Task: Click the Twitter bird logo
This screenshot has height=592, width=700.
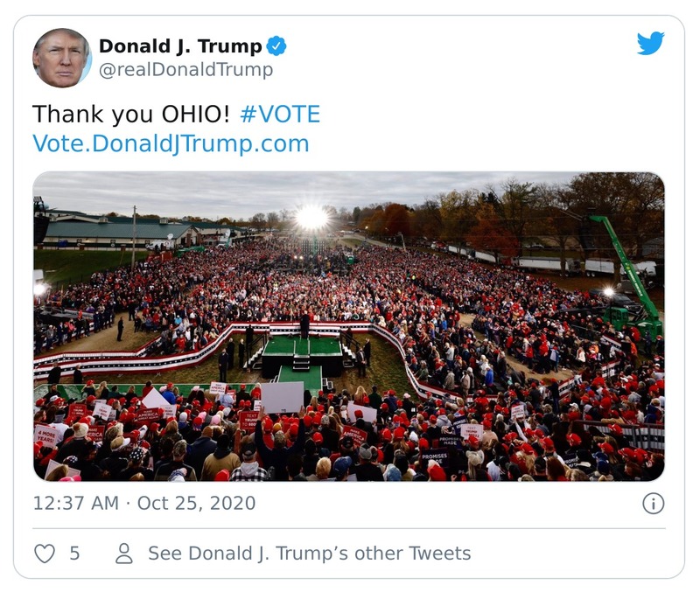Action: [x=651, y=41]
